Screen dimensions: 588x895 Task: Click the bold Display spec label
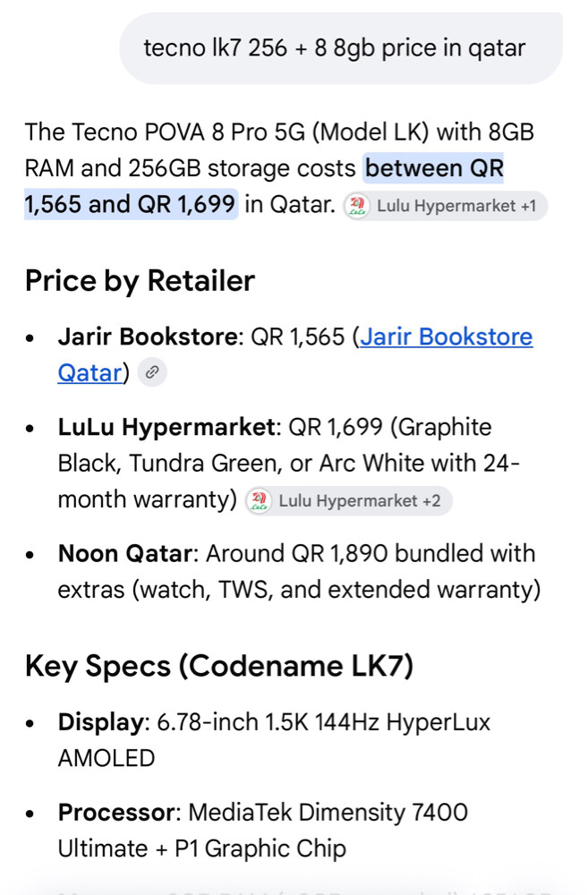pyautogui.click(x=100, y=722)
